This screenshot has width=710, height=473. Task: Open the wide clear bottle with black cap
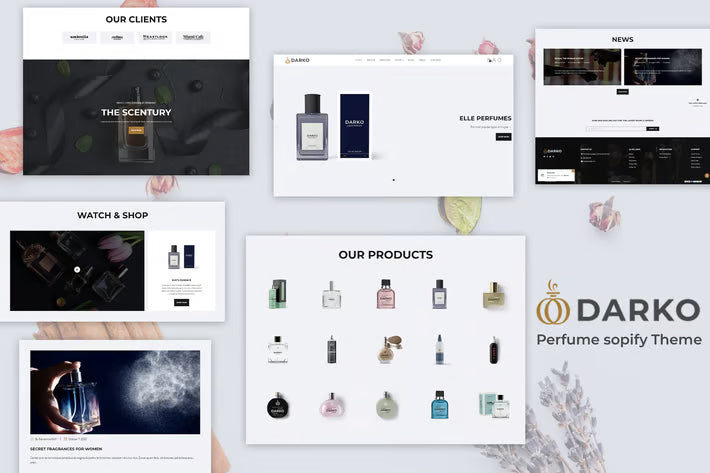coord(278,349)
